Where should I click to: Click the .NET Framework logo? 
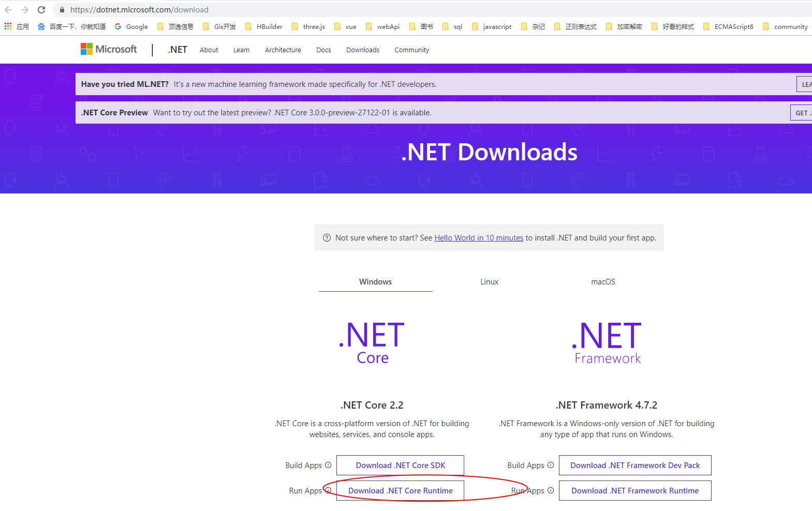(x=607, y=342)
